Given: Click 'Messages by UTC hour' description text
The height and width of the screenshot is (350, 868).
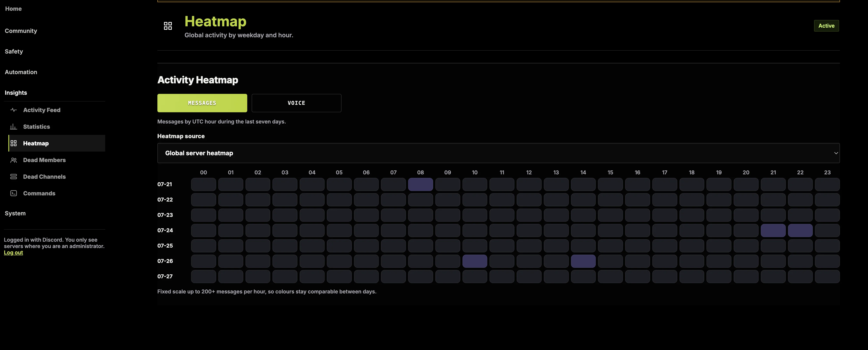Looking at the screenshot, I should point(221,121).
